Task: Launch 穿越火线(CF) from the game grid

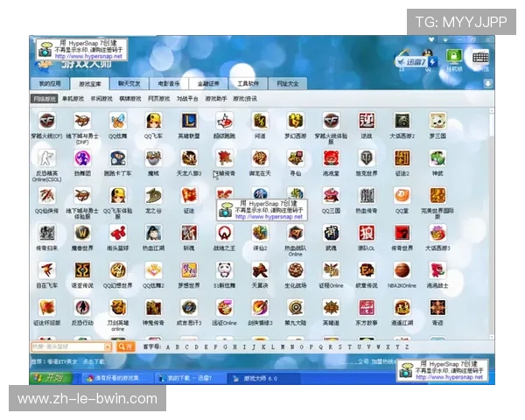Action: click(46, 121)
